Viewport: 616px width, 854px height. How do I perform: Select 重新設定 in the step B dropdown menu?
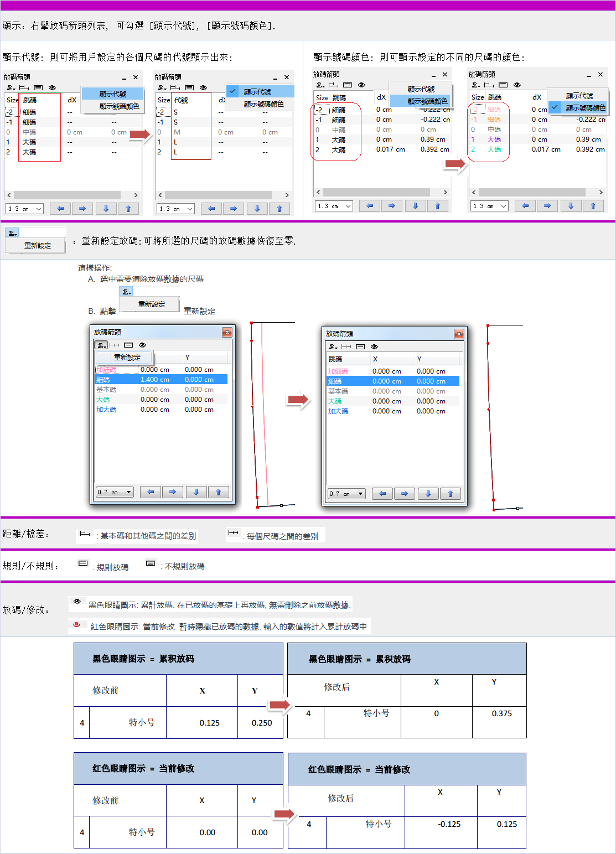coord(151,304)
